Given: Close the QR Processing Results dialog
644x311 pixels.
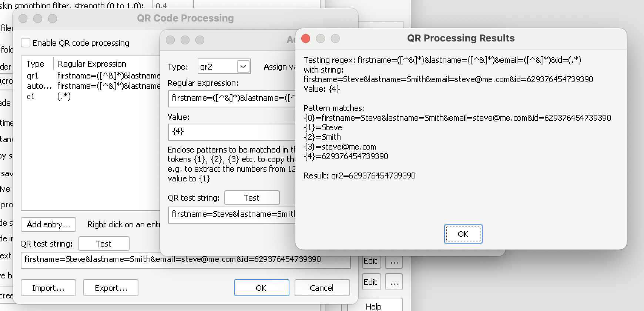Looking at the screenshot, I should 306,39.
